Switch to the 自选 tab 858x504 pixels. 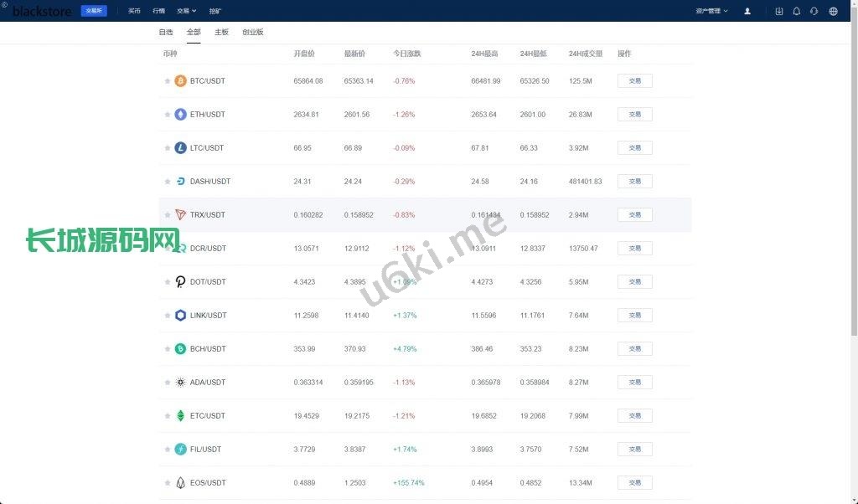166,32
